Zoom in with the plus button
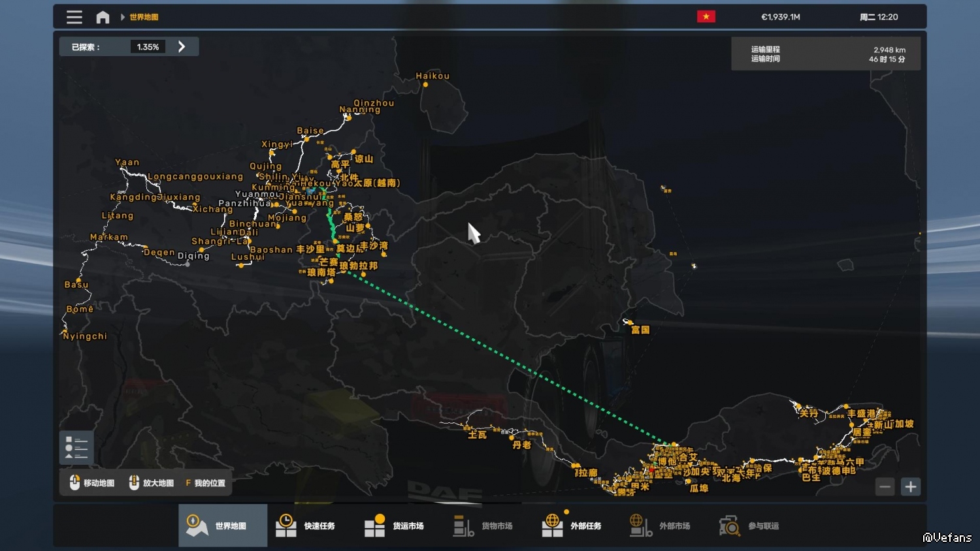Image resolution: width=980 pixels, height=551 pixels. click(x=911, y=486)
